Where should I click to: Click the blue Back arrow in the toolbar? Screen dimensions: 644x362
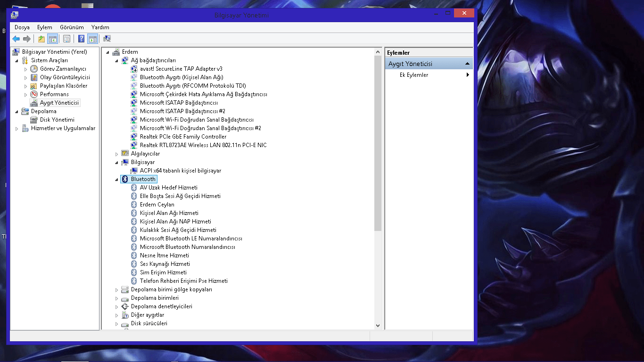click(16, 39)
